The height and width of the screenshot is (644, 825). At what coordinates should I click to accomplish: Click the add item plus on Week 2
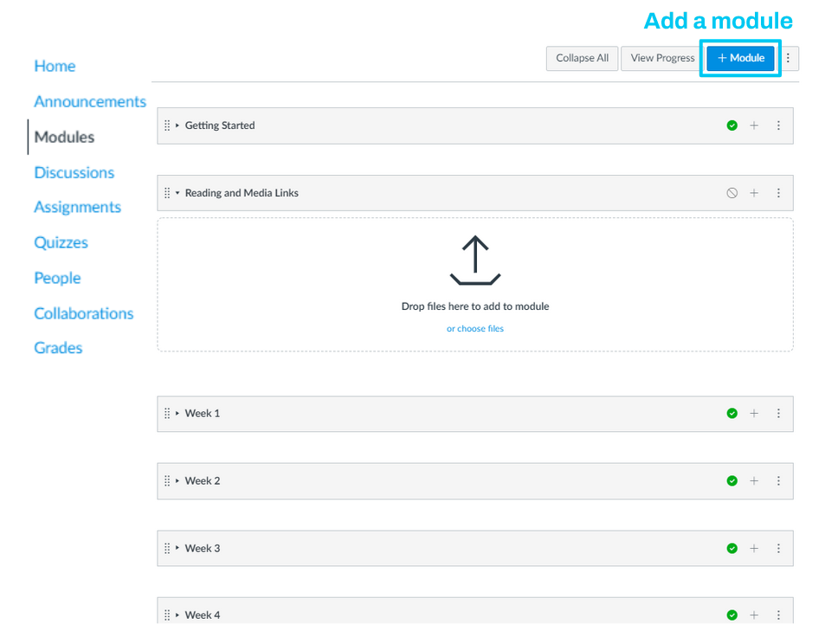pos(754,481)
